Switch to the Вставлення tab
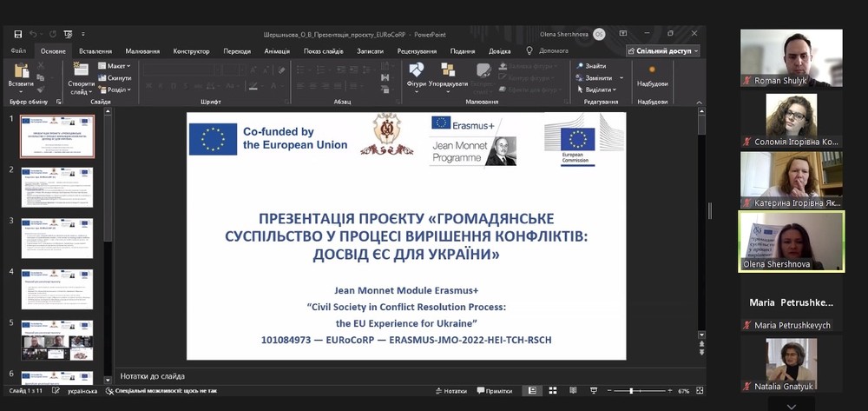This screenshot has height=411, width=868. coord(95,51)
